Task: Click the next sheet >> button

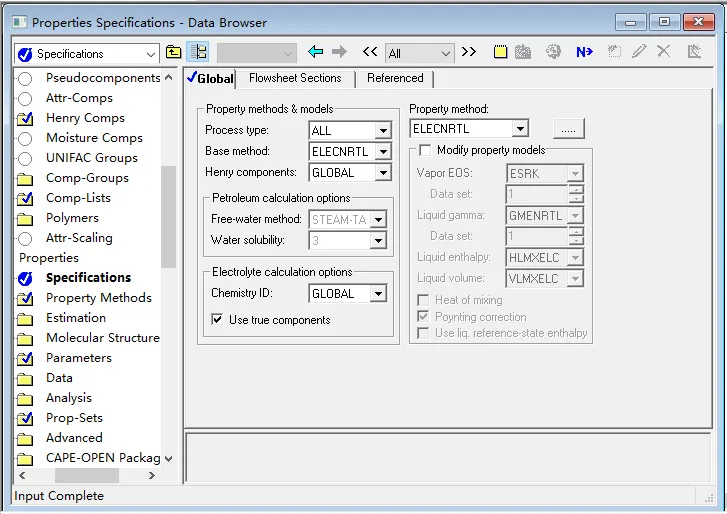Action: click(469, 51)
